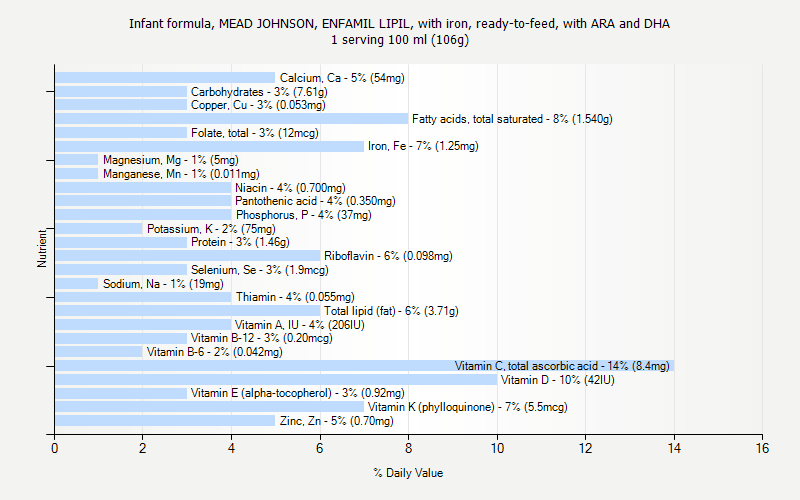This screenshot has width=800, height=500.
Task: Click the 'Phosphorus, P - 4% (37mg)' label
Action: pyautogui.click(x=304, y=215)
